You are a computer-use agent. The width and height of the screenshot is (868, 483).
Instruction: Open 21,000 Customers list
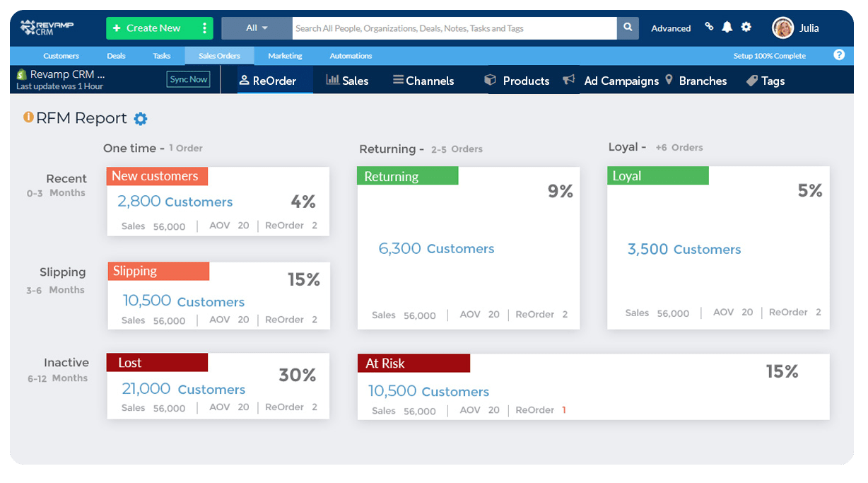pos(184,389)
